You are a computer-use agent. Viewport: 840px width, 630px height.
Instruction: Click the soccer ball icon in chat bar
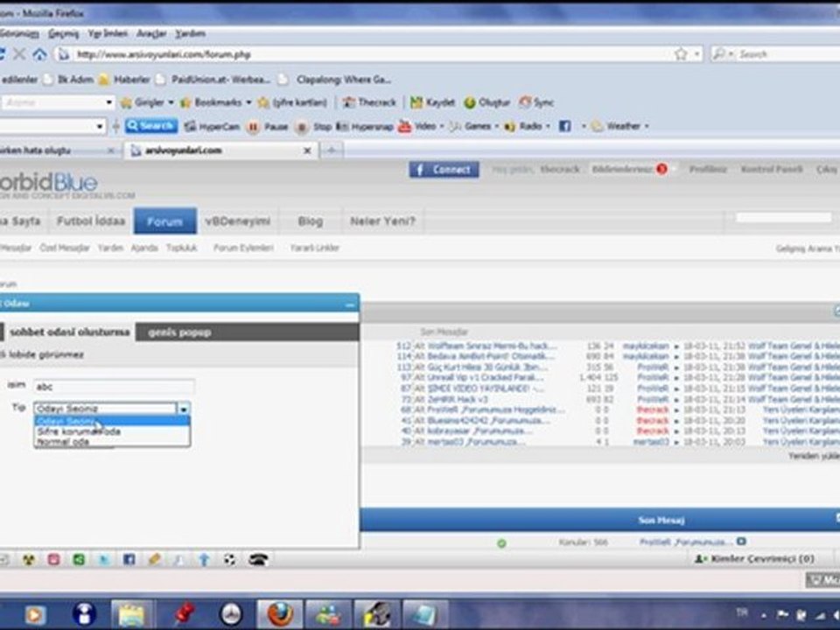[229, 560]
